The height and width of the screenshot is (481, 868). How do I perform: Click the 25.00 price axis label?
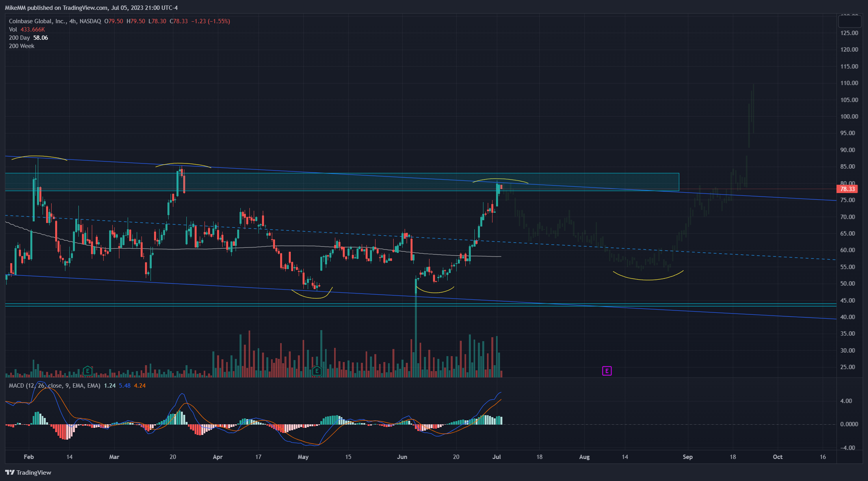[848, 367]
